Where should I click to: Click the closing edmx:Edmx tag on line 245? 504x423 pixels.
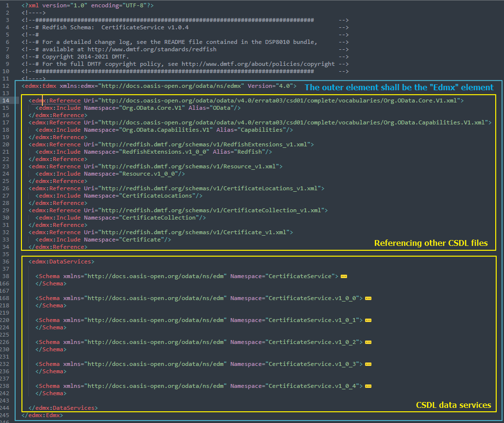(42, 415)
